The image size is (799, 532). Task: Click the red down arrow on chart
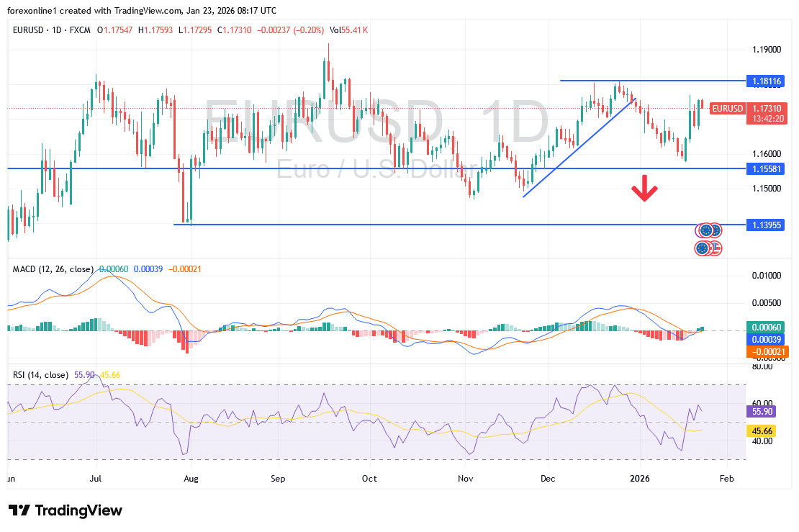(x=644, y=191)
